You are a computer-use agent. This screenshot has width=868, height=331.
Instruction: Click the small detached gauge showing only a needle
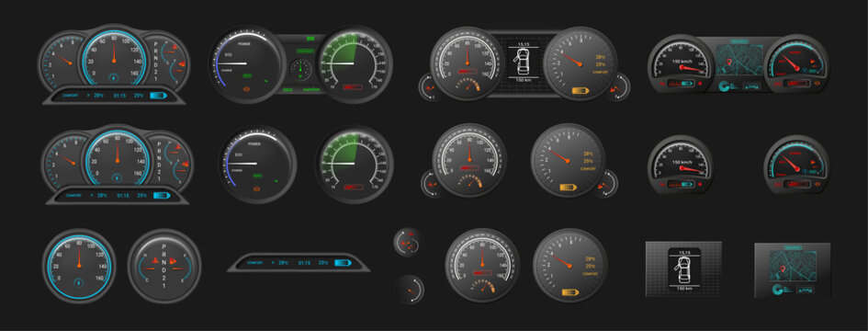tap(409, 290)
